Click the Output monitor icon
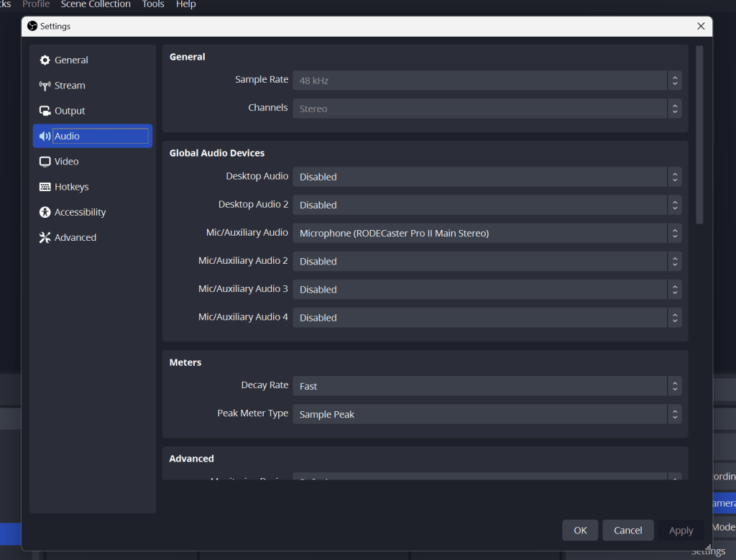The image size is (736, 560). (x=45, y=111)
